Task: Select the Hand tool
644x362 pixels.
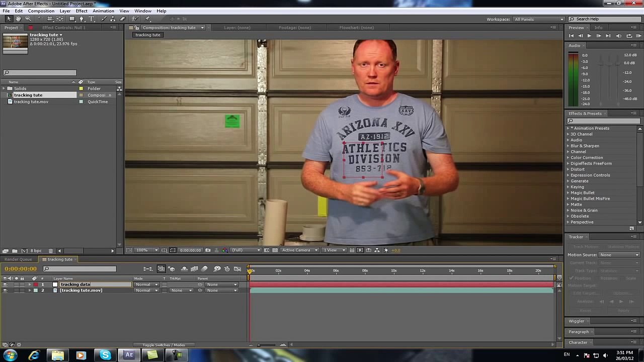Action: [18, 19]
